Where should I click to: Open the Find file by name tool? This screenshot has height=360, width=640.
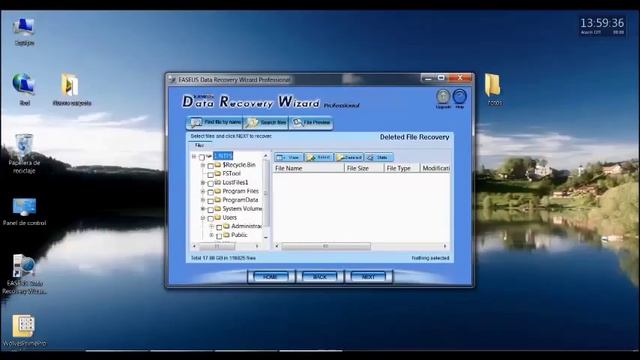(x=215, y=122)
